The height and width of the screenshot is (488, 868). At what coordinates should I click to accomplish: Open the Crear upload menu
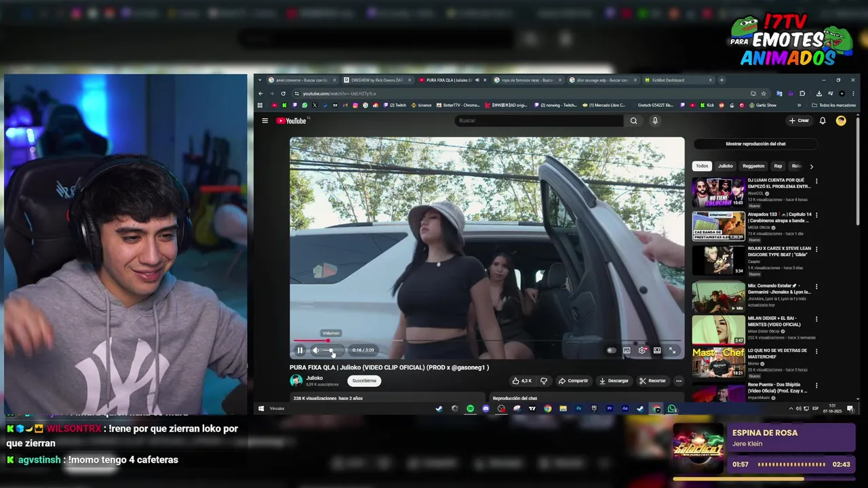799,121
